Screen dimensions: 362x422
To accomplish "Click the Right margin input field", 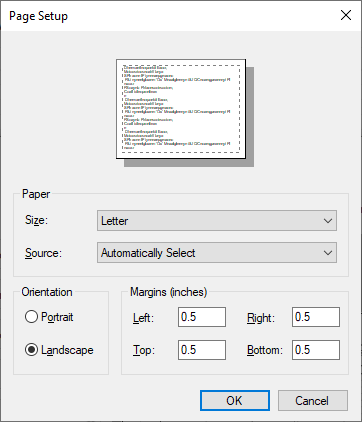I will click(x=316, y=317).
